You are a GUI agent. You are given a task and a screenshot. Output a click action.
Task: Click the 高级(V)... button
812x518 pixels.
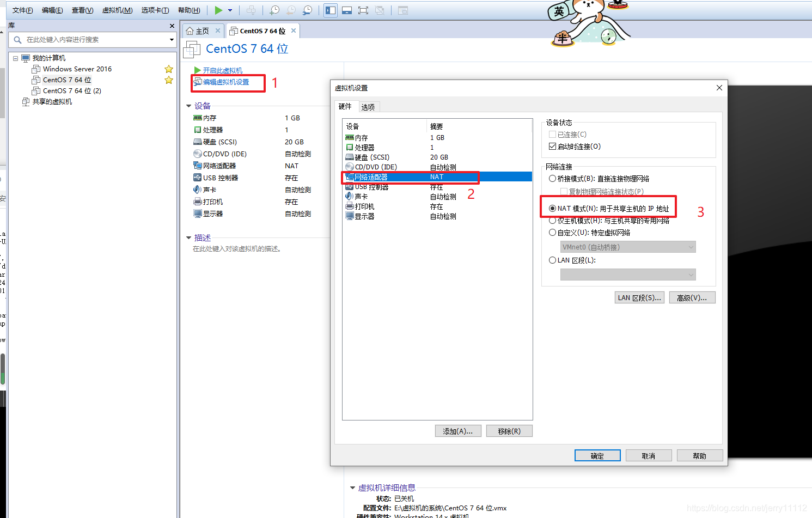pos(692,298)
